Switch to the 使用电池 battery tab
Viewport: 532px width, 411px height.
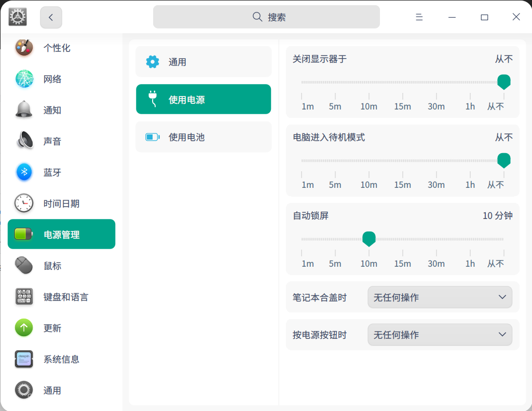coord(203,136)
